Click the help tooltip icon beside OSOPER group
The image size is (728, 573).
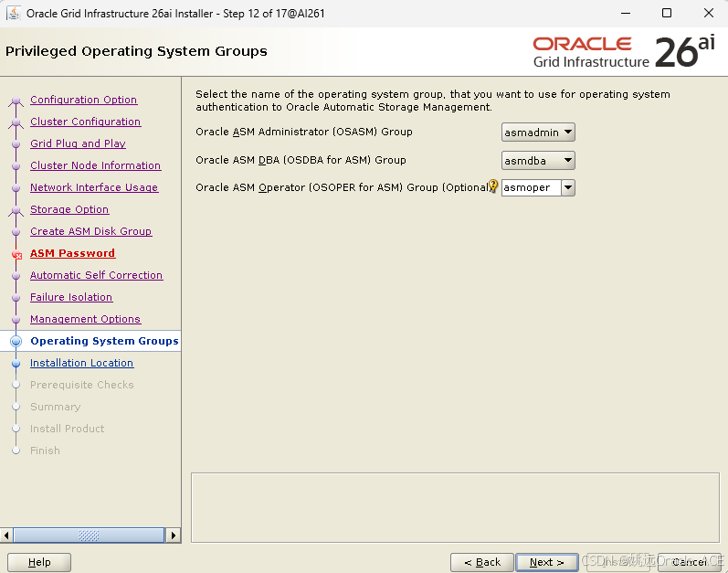[x=493, y=186]
